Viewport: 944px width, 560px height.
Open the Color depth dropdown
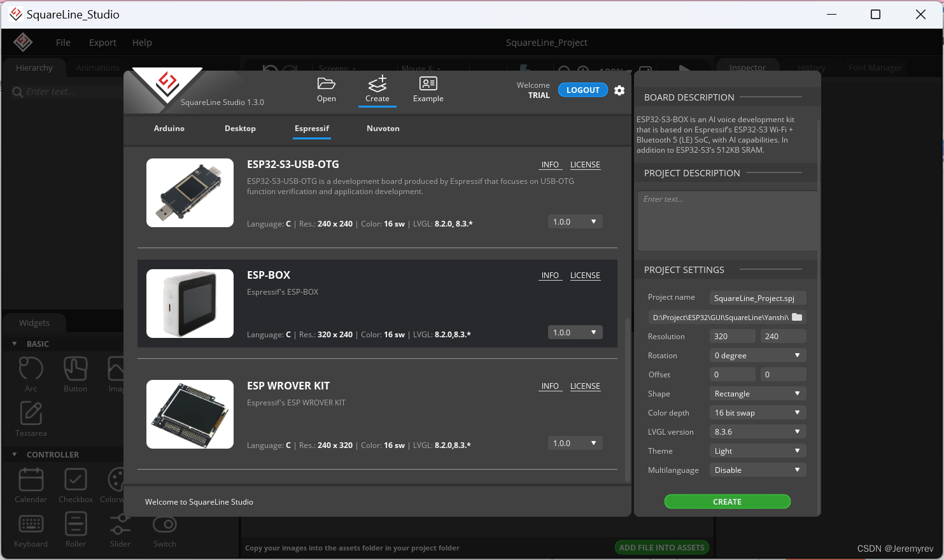click(757, 412)
